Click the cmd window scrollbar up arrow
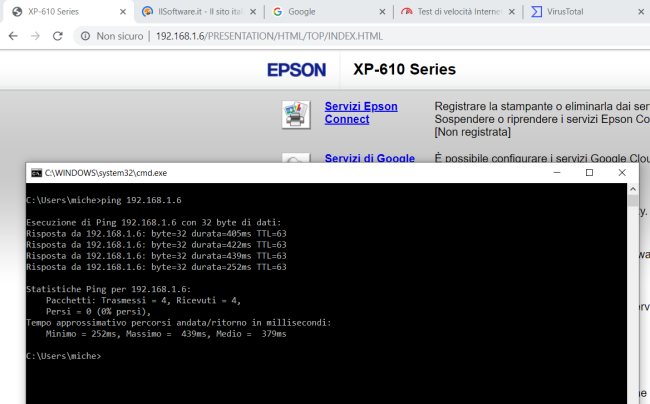The height and width of the screenshot is (404, 650). (x=633, y=189)
